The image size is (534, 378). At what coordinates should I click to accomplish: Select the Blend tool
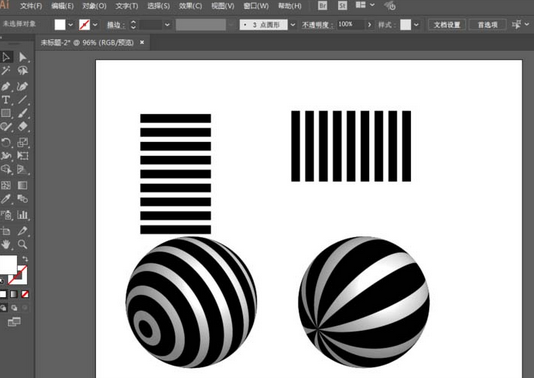(22, 199)
